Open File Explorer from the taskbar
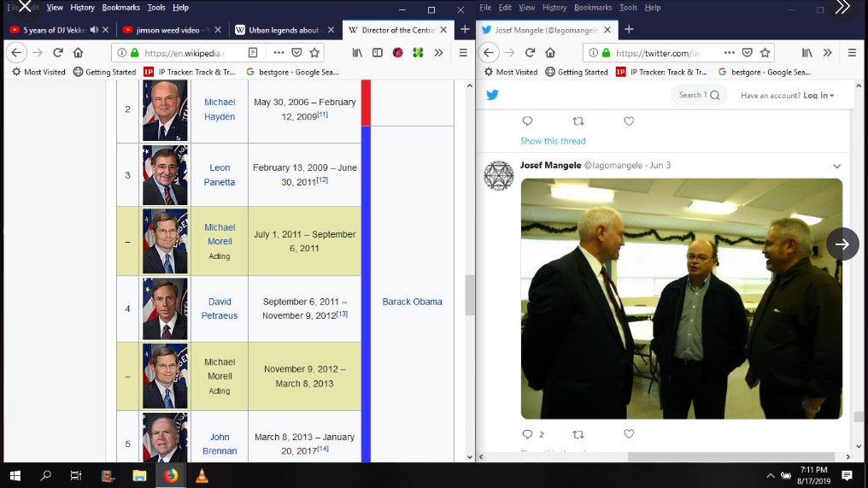The height and width of the screenshot is (488, 868). tap(139, 475)
